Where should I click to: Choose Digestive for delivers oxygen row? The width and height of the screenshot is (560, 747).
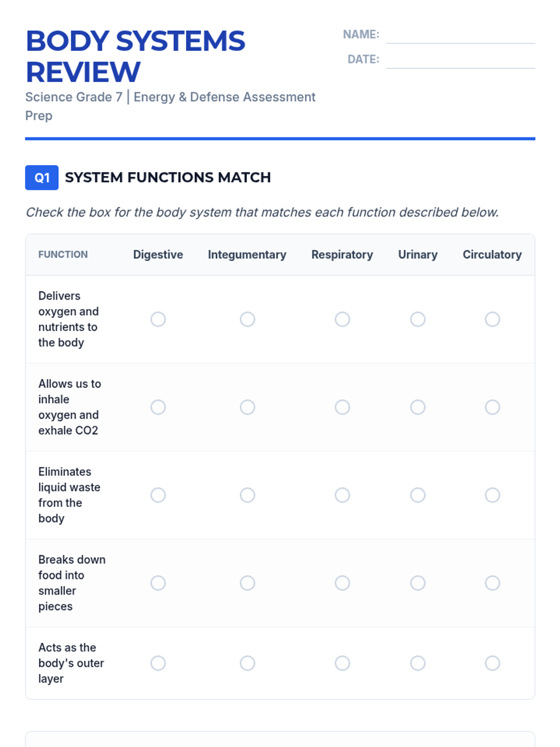158,319
